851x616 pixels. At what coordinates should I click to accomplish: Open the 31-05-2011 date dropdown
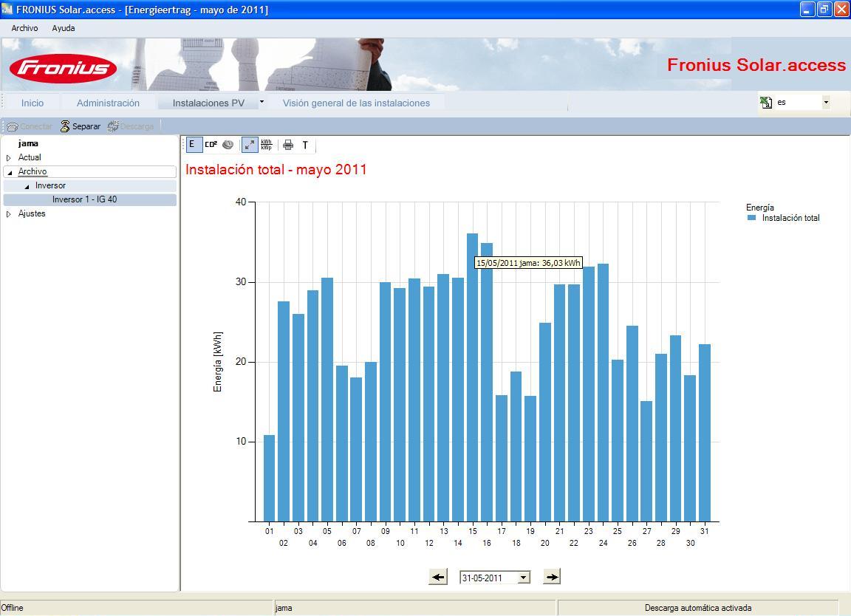click(x=524, y=578)
